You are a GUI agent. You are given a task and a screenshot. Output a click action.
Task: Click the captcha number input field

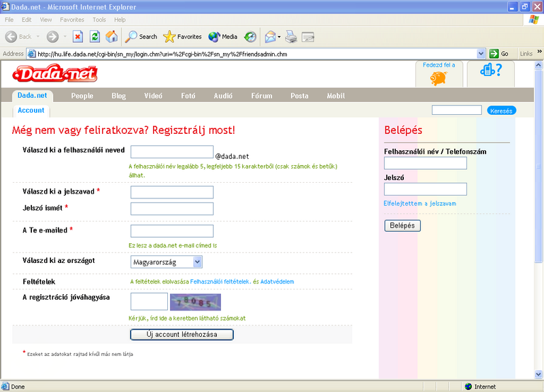coord(149,302)
